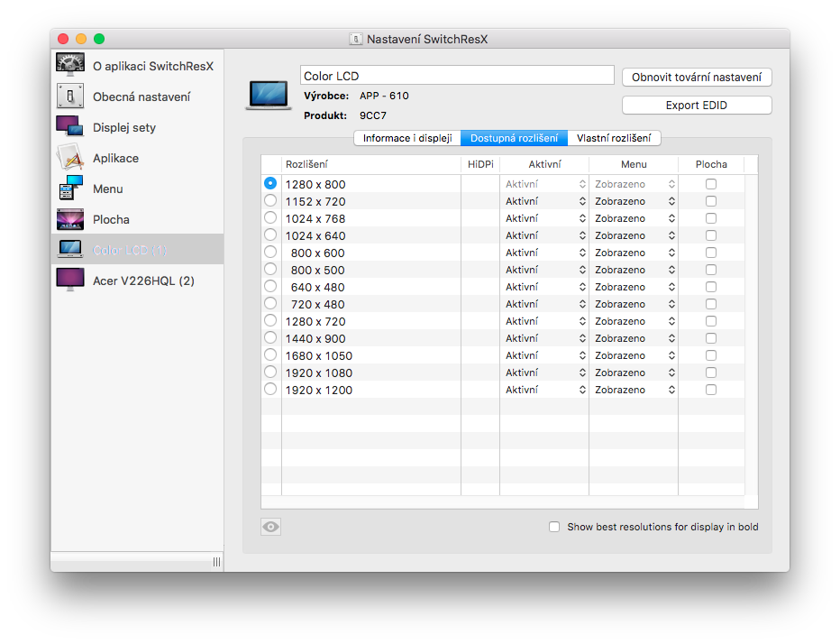Switch to Vlastní rozlišení tab

[615, 138]
